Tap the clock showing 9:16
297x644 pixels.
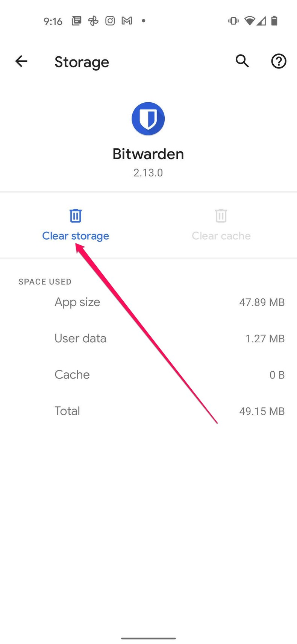pyautogui.click(x=53, y=21)
